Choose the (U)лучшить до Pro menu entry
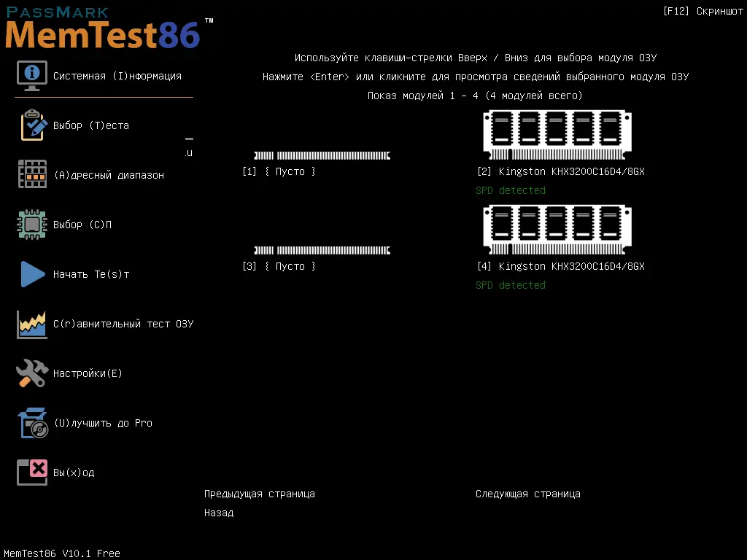This screenshot has width=747, height=560. tap(103, 423)
